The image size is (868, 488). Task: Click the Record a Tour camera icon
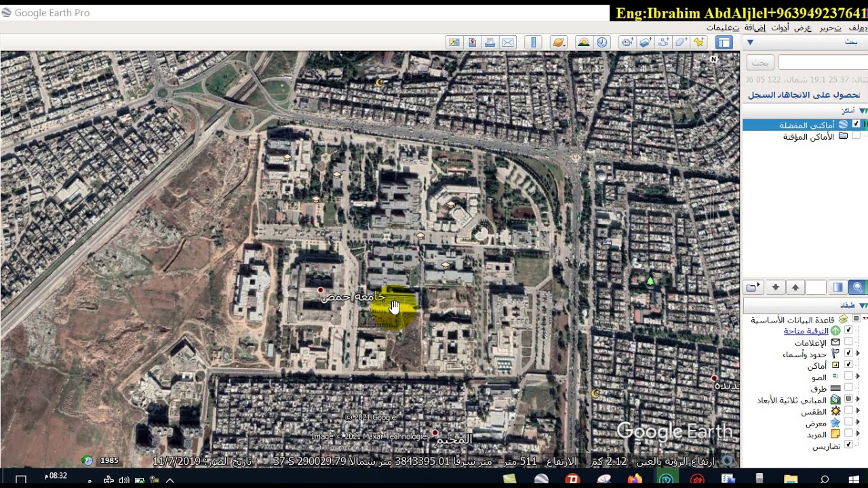pyautogui.click(x=627, y=42)
